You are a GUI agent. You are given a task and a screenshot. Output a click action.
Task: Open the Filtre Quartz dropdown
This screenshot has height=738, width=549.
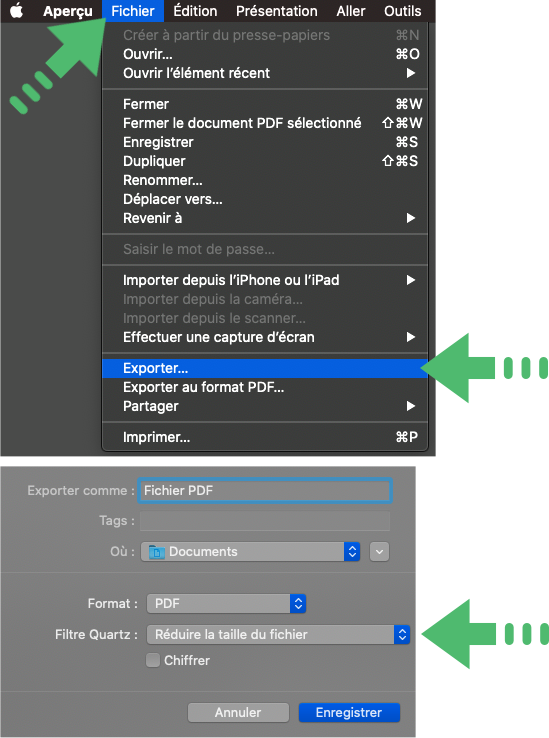278,634
